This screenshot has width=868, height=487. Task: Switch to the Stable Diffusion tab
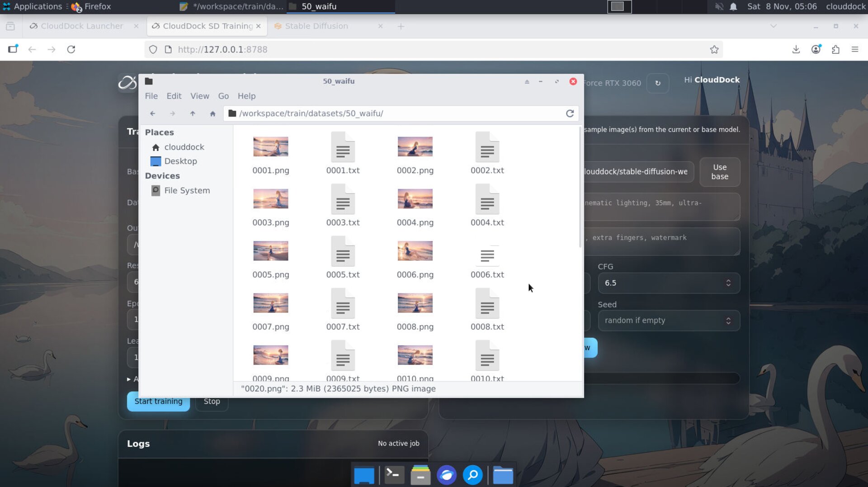click(x=316, y=26)
